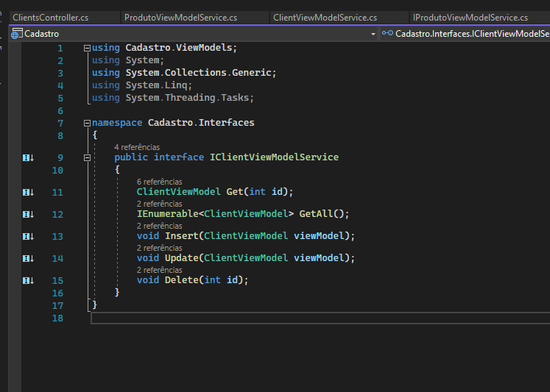The image size is (550, 392).
Task: Open the '2 referências' CodeLens above Delete
Action: pos(159,270)
